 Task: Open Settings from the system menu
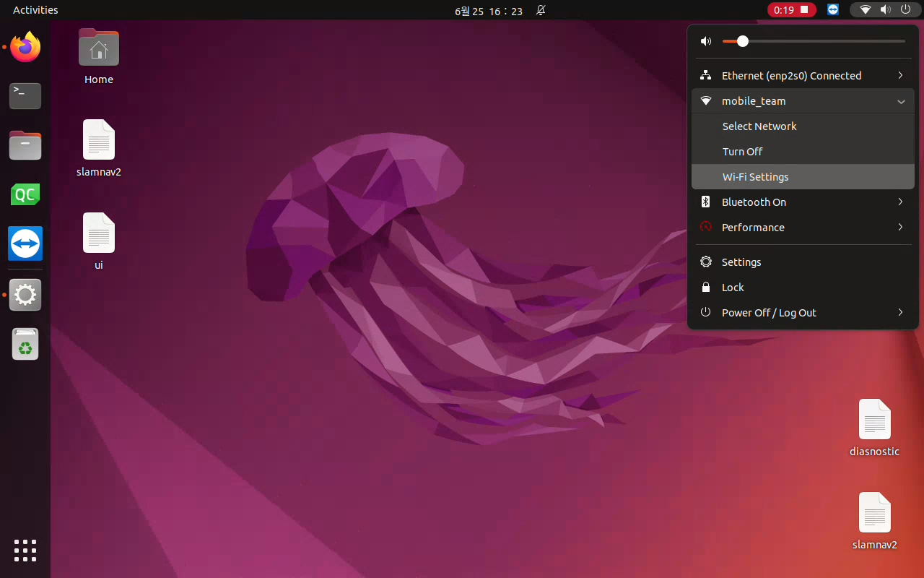tap(803, 262)
